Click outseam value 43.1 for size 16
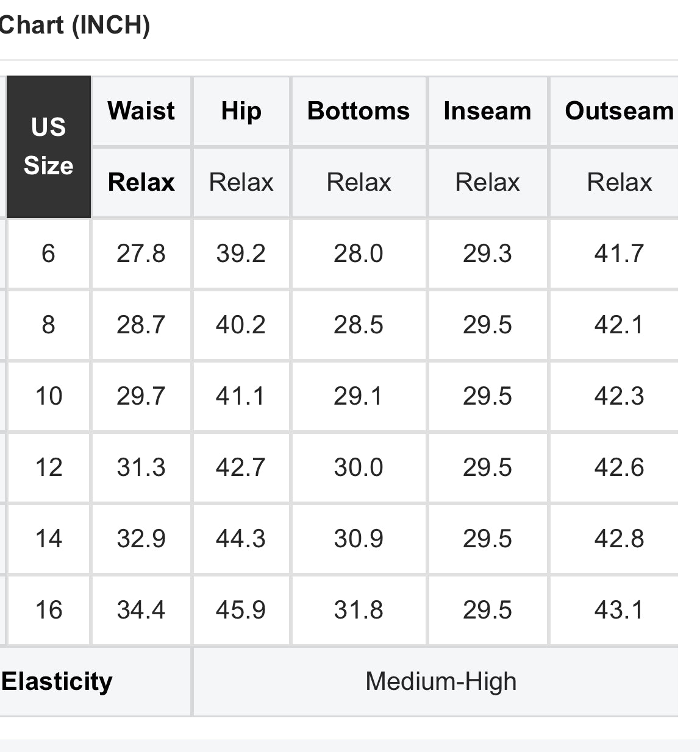 pyautogui.click(x=619, y=610)
